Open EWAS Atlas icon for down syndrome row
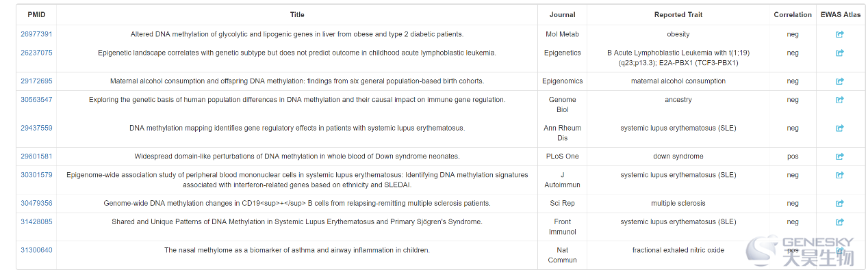The image size is (868, 272). (x=840, y=157)
